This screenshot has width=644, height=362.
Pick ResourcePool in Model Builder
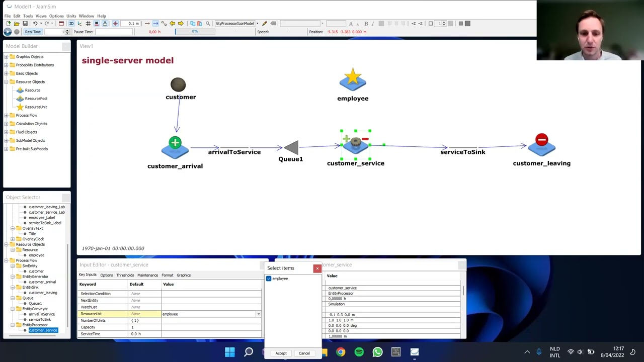click(x=36, y=99)
